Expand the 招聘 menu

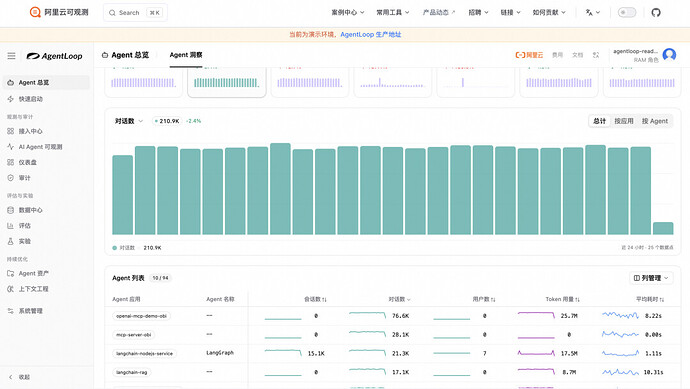click(x=478, y=12)
